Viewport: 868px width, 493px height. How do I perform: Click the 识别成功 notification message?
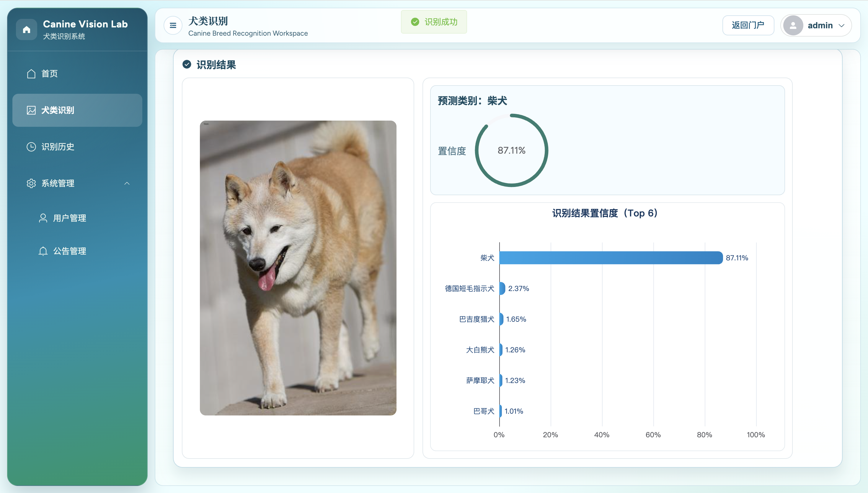click(x=434, y=22)
